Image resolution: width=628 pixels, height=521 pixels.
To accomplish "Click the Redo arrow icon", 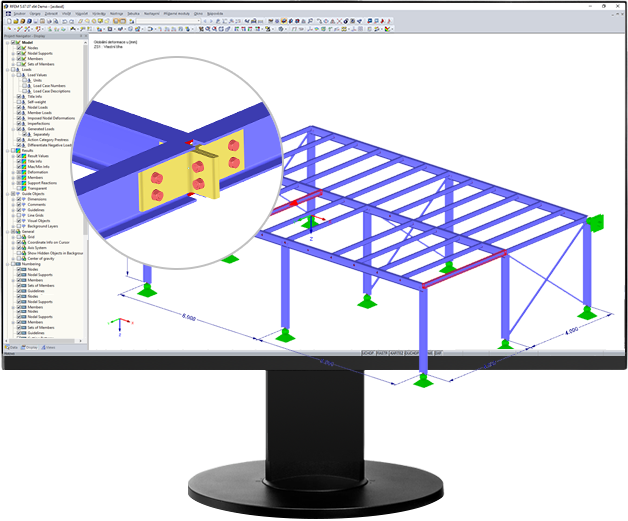I will 71,21.
